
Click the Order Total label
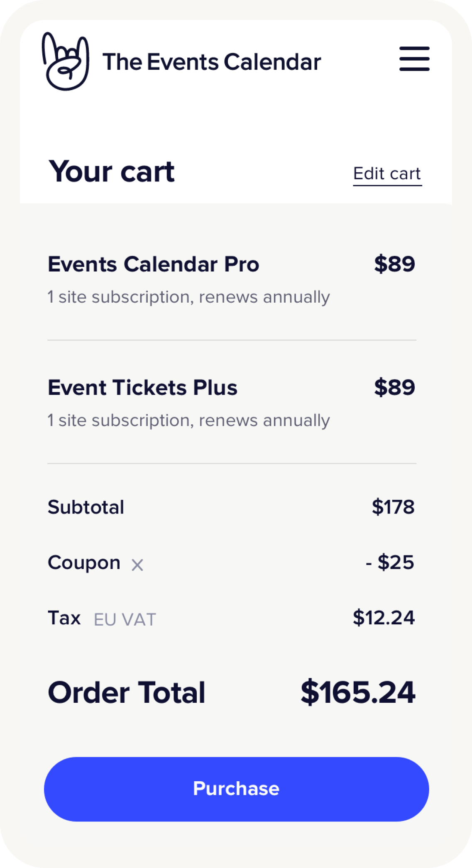click(127, 692)
